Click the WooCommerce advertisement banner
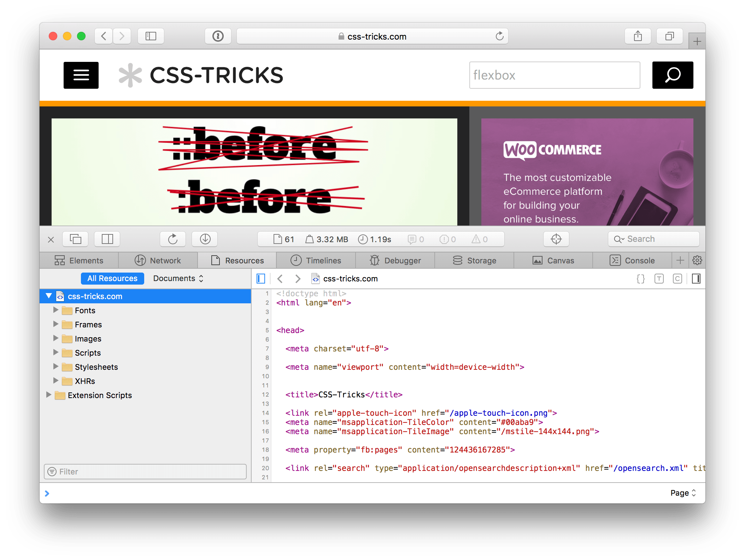This screenshot has height=560, width=745. coord(587,172)
